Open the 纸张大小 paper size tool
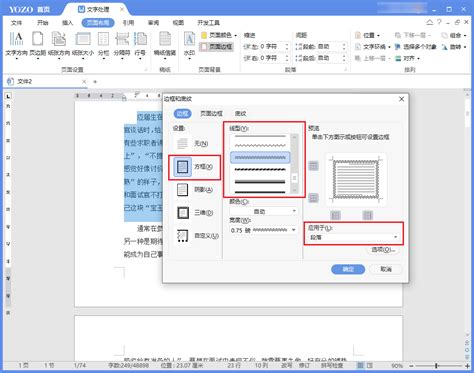Screen dimensions: 474x373 click(x=83, y=44)
